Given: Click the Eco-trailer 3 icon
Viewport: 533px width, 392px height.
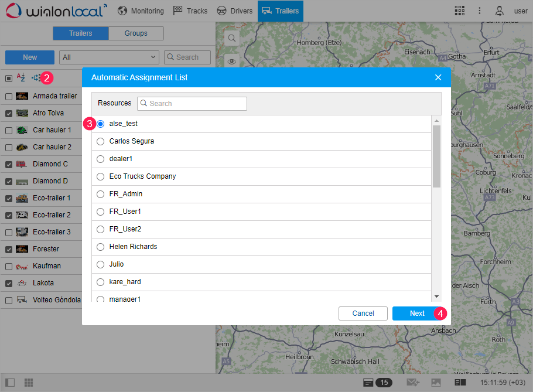Looking at the screenshot, I should (x=22, y=232).
